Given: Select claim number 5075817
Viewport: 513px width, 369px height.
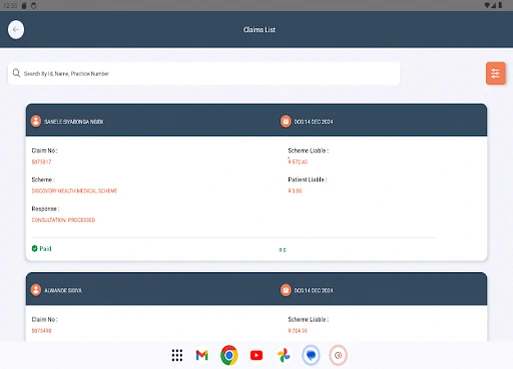Looking at the screenshot, I should pos(41,162).
